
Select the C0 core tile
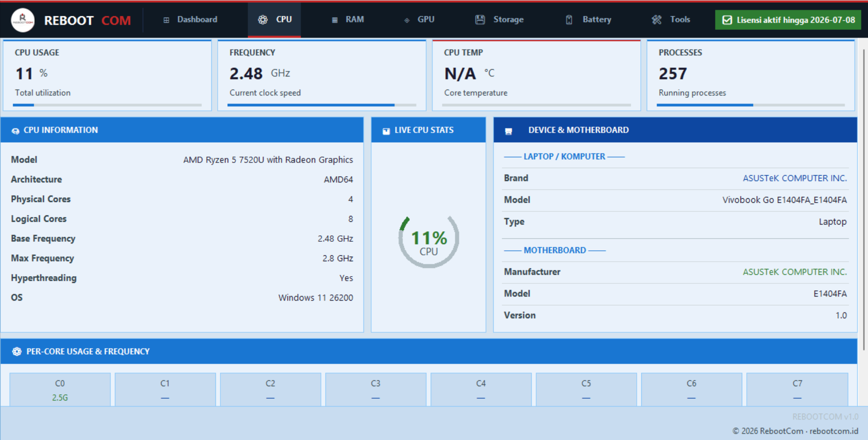60,389
